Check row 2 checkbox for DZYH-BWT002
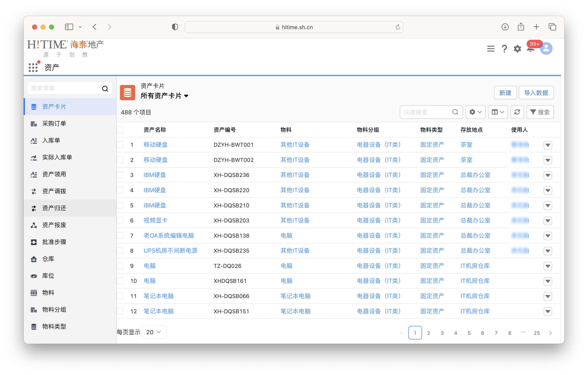588x375 pixels. (x=120, y=160)
